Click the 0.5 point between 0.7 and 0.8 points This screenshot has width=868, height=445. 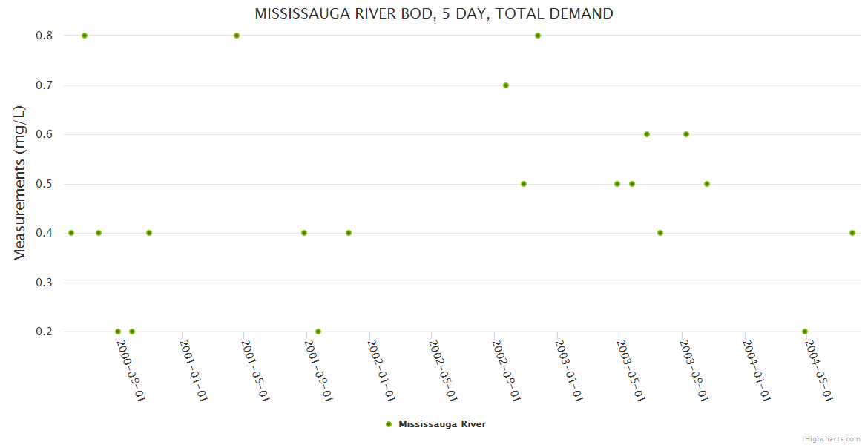pos(524,184)
